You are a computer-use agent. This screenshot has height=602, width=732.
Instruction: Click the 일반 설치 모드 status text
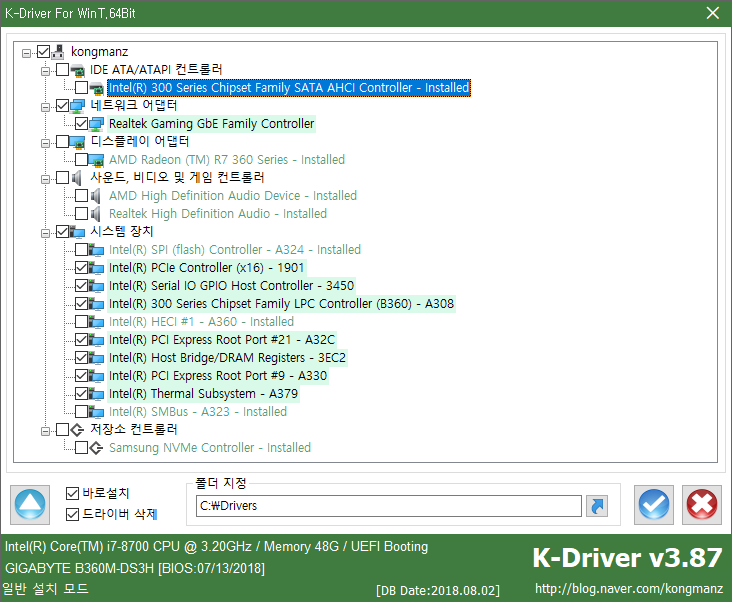(x=45, y=589)
